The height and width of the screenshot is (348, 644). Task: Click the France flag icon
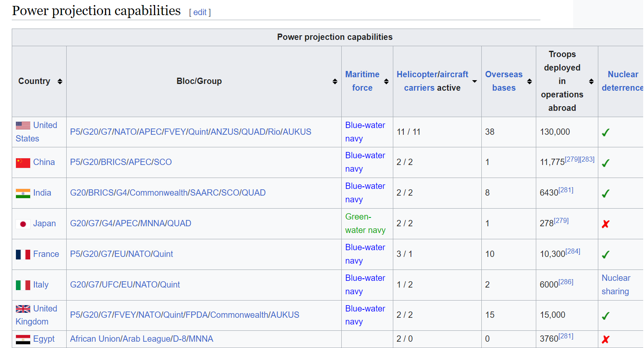(x=23, y=254)
